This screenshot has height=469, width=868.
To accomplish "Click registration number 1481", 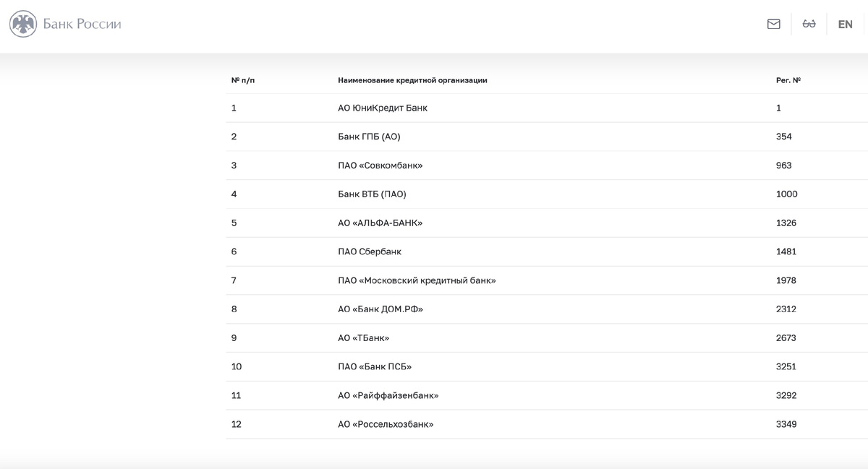I will coord(786,251).
